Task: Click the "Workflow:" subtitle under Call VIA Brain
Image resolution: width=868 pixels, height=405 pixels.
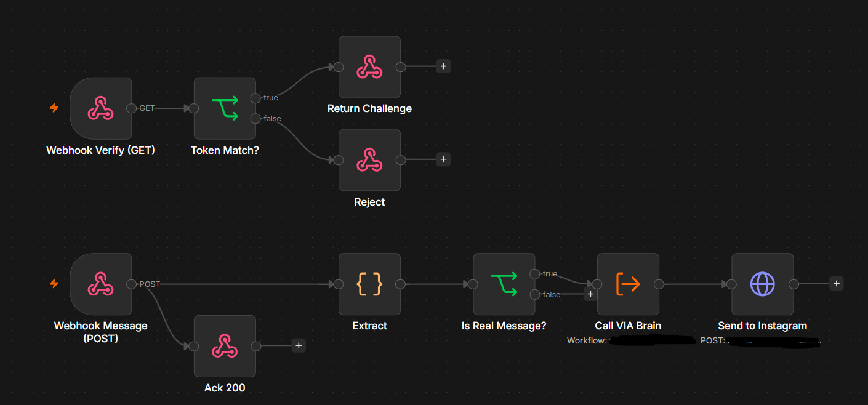Action: (x=587, y=340)
